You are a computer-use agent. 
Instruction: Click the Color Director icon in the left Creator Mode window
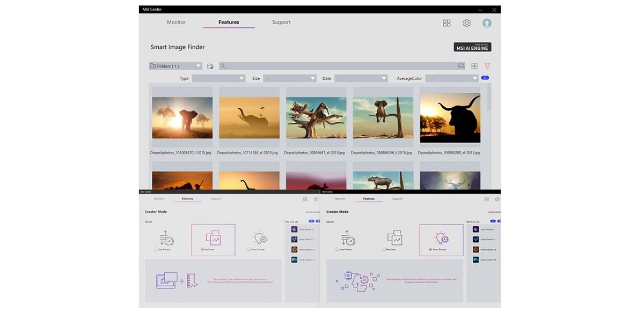pyautogui.click(x=295, y=229)
